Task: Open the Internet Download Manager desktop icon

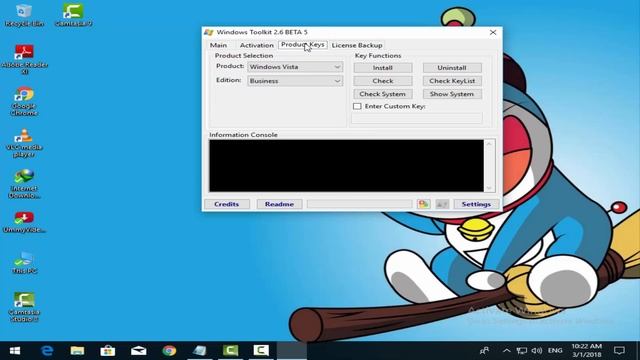Action: point(24,184)
